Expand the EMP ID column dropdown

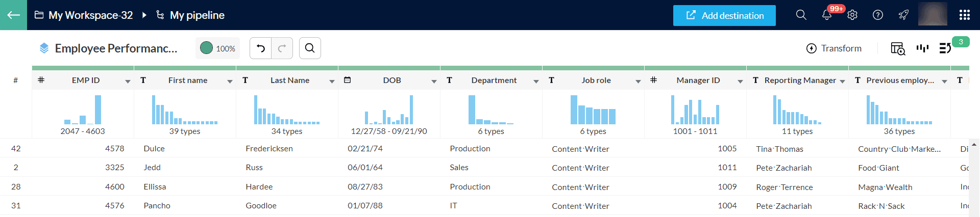pyautogui.click(x=128, y=81)
